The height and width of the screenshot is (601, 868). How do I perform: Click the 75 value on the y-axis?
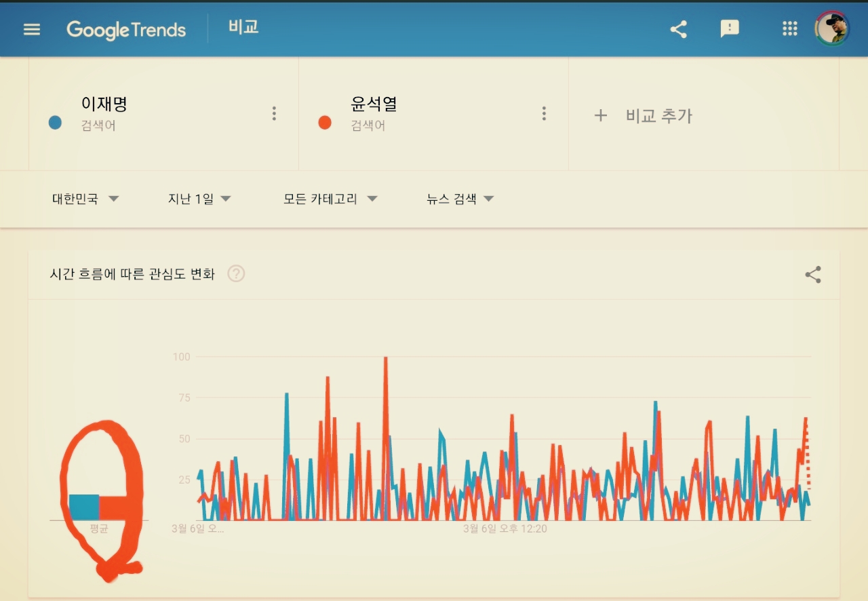tap(184, 398)
